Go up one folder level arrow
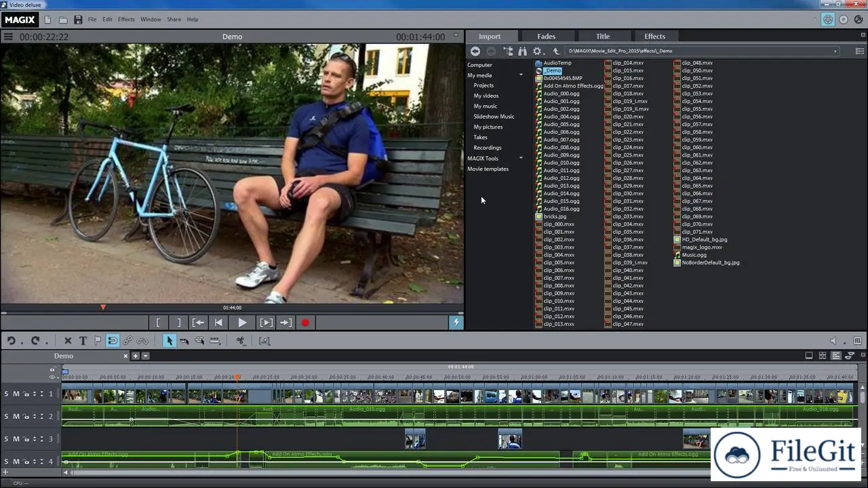Screen dimensions: 868x488 pyautogui.click(x=556, y=51)
